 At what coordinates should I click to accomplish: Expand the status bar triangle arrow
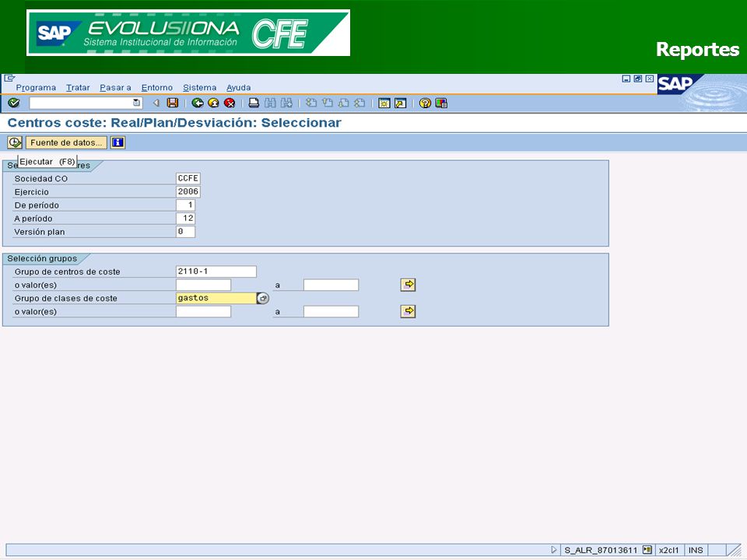click(553, 550)
